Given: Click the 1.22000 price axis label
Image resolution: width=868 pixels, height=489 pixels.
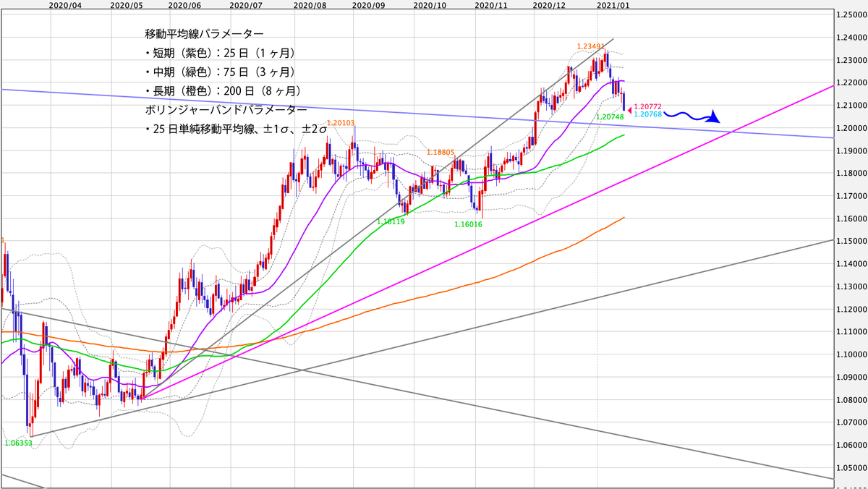Looking at the screenshot, I should pos(851,82).
